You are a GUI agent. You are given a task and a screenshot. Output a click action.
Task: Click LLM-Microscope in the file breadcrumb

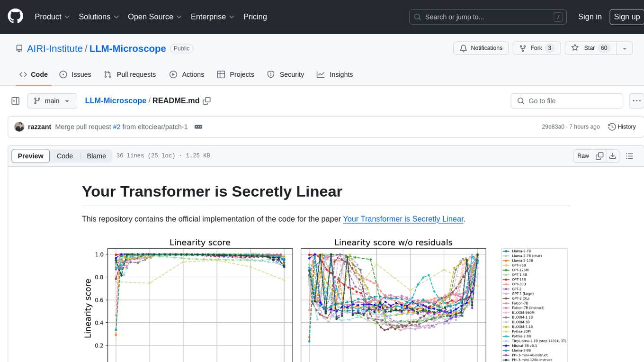[116, 101]
